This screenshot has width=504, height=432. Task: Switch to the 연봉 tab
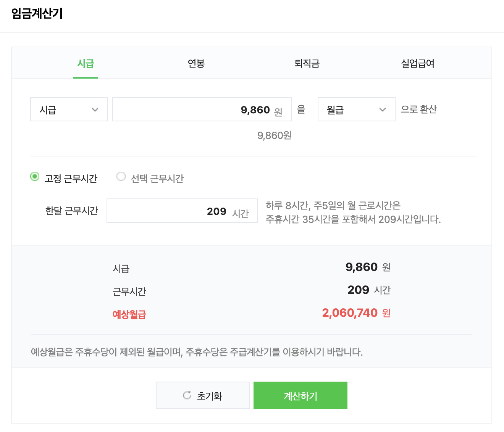tap(196, 63)
